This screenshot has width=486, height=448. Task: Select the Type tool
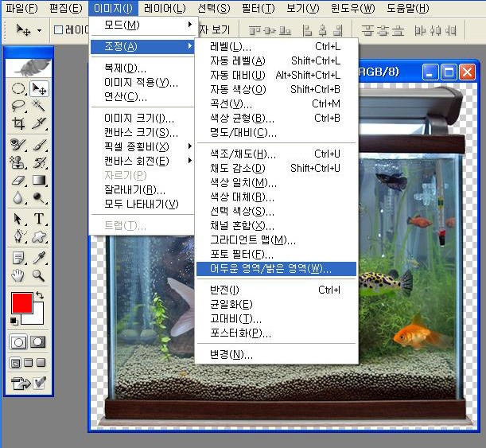click(39, 219)
